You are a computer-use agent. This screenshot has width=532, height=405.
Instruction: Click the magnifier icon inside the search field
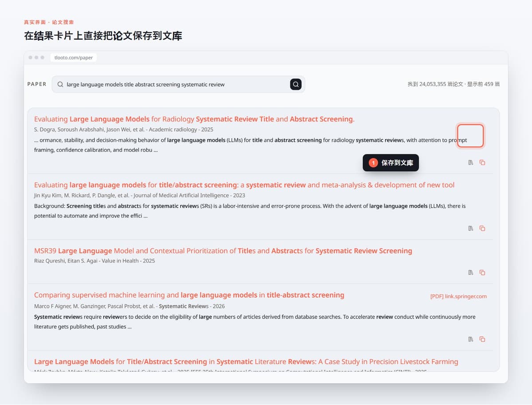tap(60, 84)
